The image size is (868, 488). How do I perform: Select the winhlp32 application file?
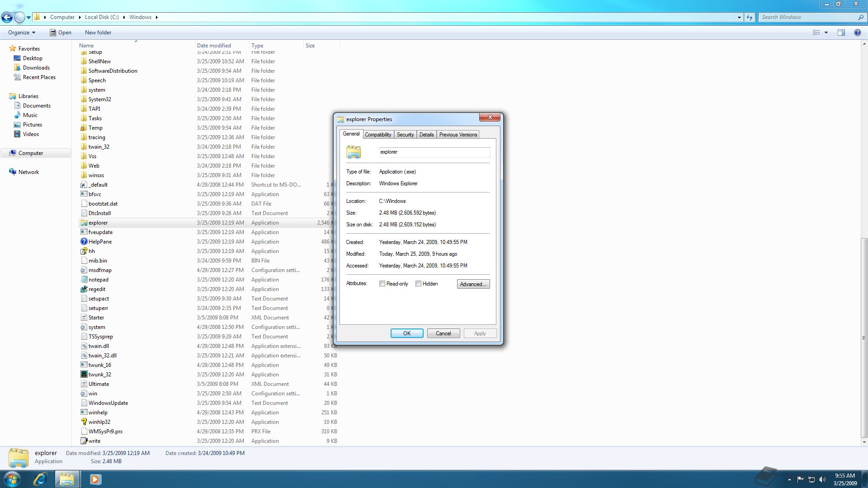tap(99, 422)
